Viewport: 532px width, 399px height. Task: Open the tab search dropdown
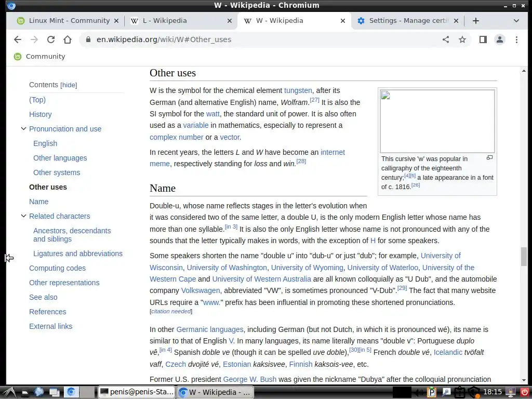click(x=516, y=21)
